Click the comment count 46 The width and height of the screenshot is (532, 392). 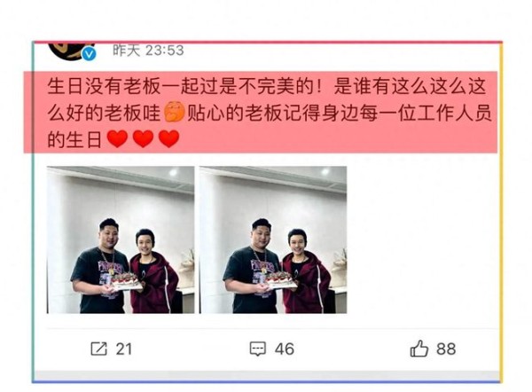coord(285,349)
